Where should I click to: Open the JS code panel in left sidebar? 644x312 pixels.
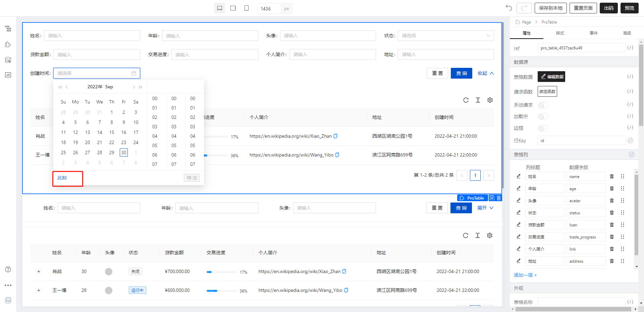tap(8, 75)
